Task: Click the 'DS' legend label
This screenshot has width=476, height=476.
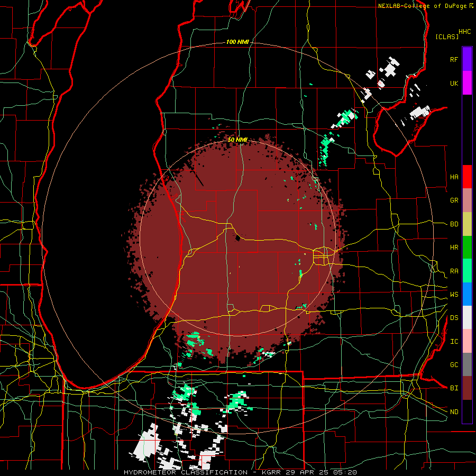Action: point(454,318)
